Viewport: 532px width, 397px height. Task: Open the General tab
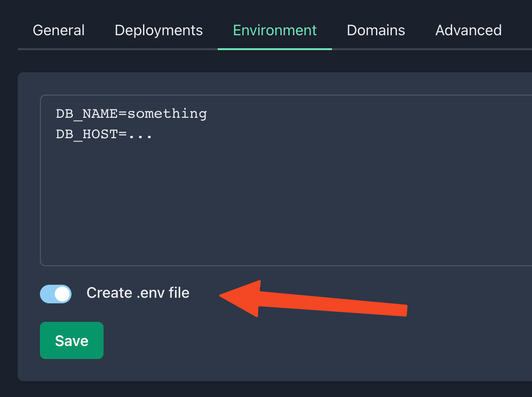[x=58, y=30]
